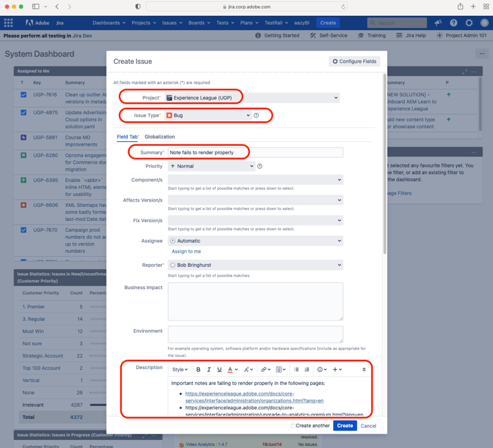Viewport: 493px width, 448px height.
Task: Click the feedback megaphone icon in Jira header
Action: (x=438, y=23)
